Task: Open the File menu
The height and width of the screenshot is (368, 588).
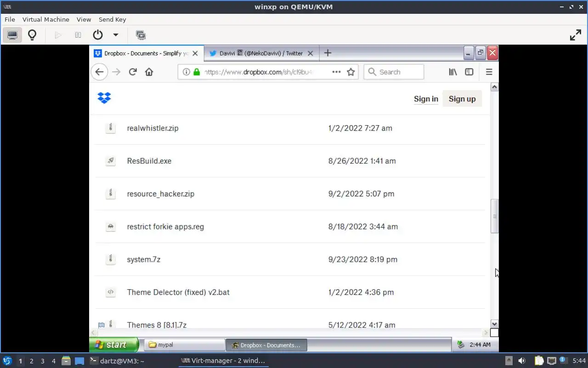Action: 10,19
